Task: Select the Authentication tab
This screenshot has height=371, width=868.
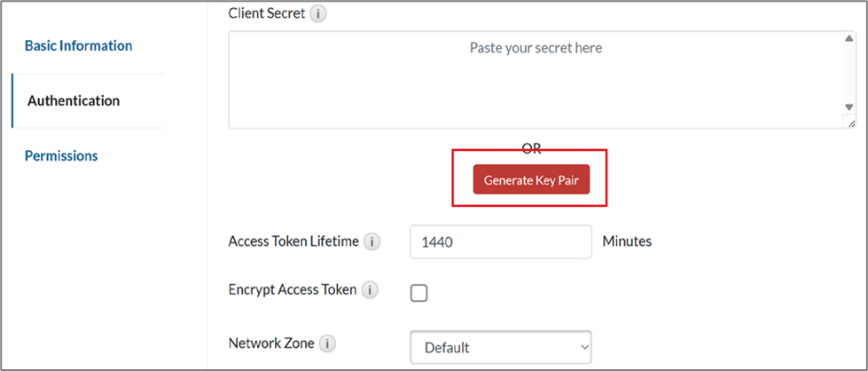Action: coord(74,100)
